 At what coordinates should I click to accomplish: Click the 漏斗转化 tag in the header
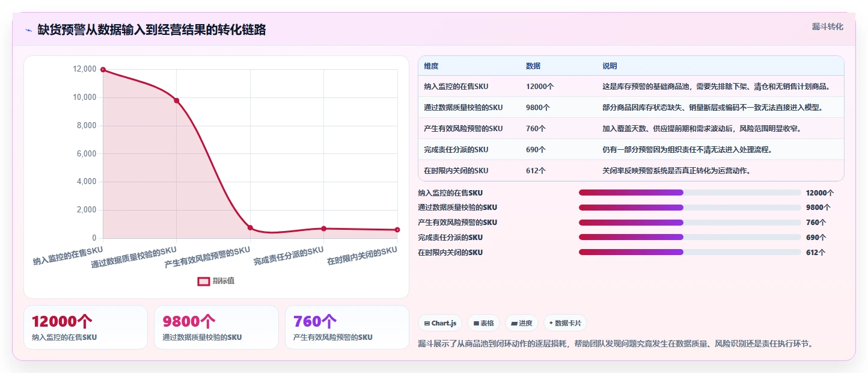pyautogui.click(x=828, y=26)
